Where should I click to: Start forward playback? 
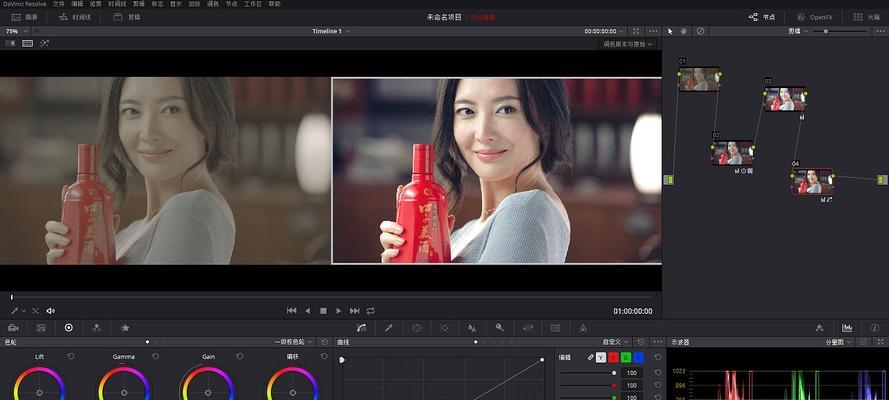tap(338, 310)
